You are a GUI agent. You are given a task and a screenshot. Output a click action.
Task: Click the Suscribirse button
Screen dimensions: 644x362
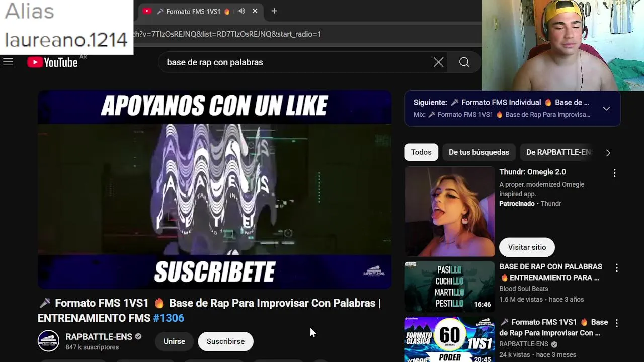tap(225, 341)
